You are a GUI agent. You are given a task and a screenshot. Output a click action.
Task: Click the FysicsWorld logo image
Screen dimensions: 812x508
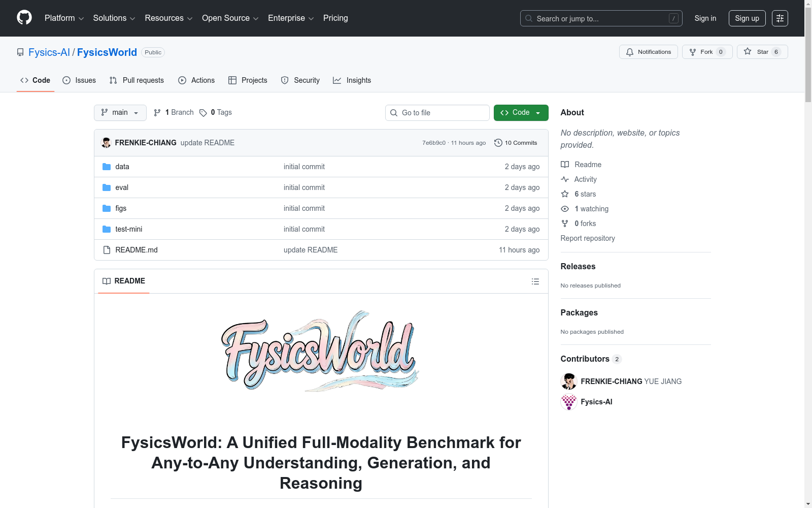pos(321,352)
